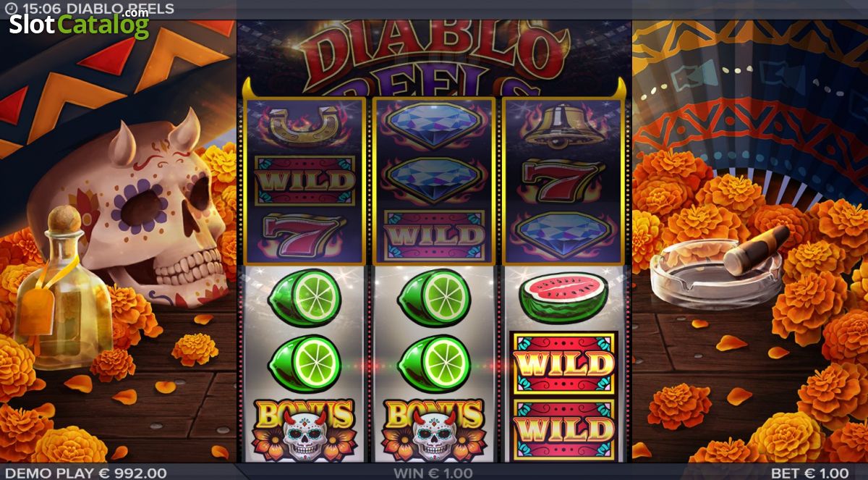Viewport: 868px width, 480px height.
Task: Click the red WILD in the center row of reel three
Action: tap(564, 363)
